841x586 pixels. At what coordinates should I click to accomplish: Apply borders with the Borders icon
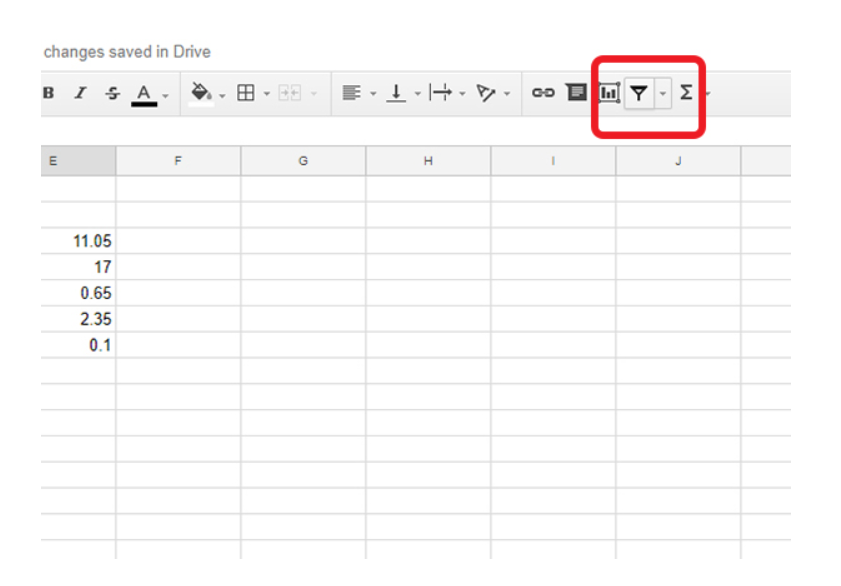(x=245, y=92)
